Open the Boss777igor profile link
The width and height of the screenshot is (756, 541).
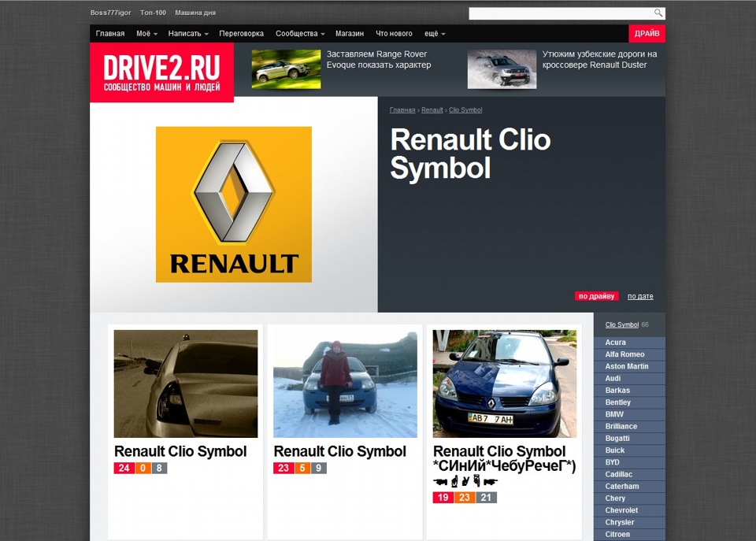tap(110, 13)
